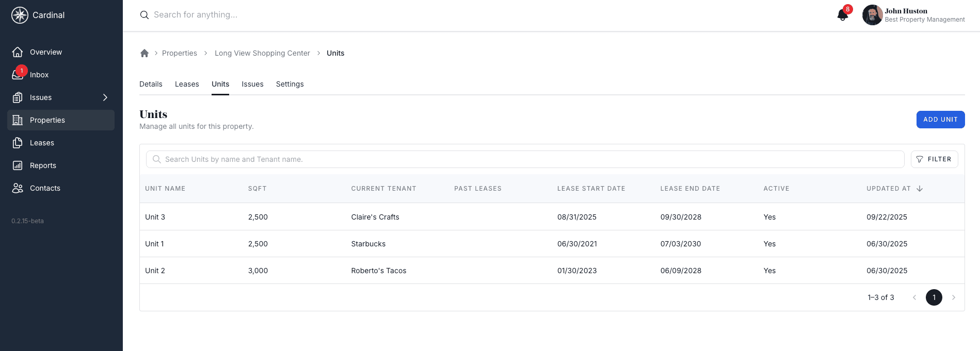Click updated date 09/22/2025
980x351 pixels.
click(887, 217)
